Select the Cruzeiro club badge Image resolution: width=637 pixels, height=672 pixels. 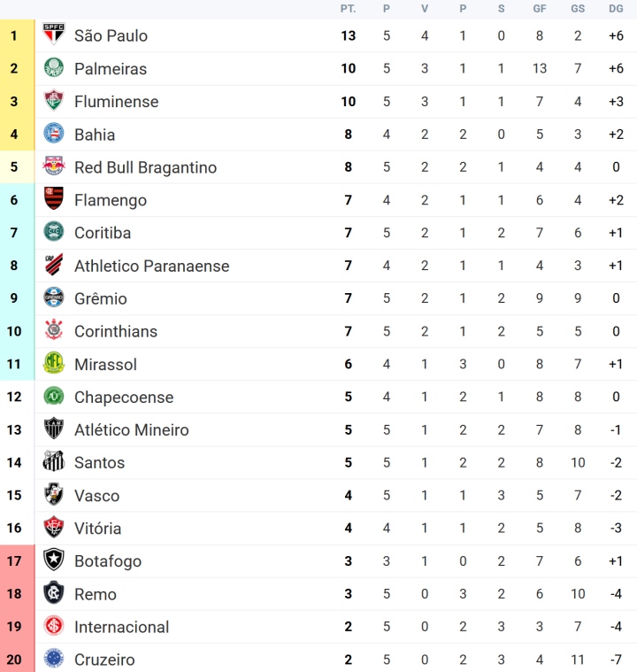click(54, 660)
